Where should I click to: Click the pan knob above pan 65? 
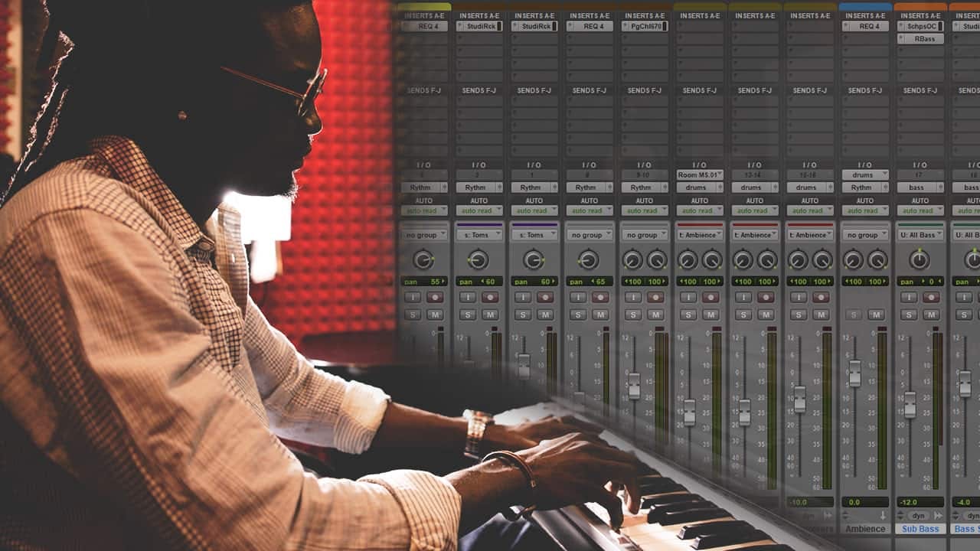tap(589, 260)
